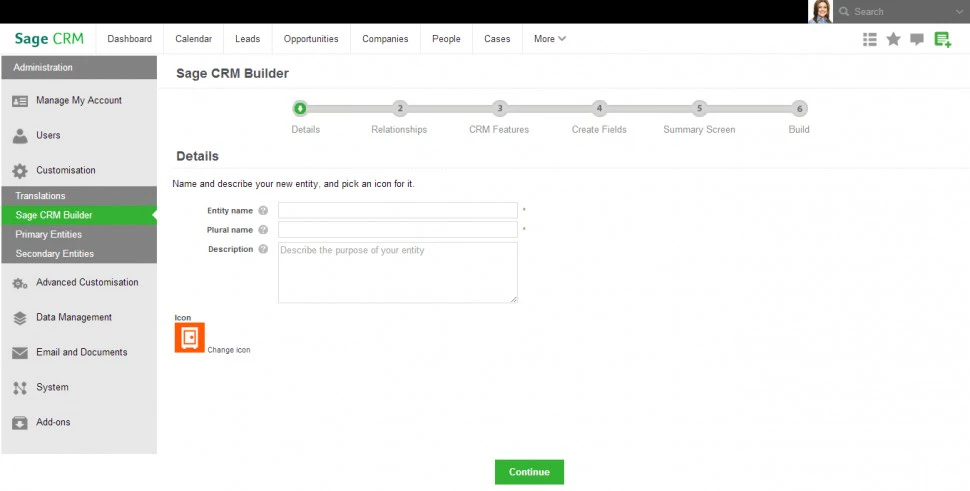The height and width of the screenshot is (491, 970).
Task: Click the search magnifier icon
Action: point(844,11)
